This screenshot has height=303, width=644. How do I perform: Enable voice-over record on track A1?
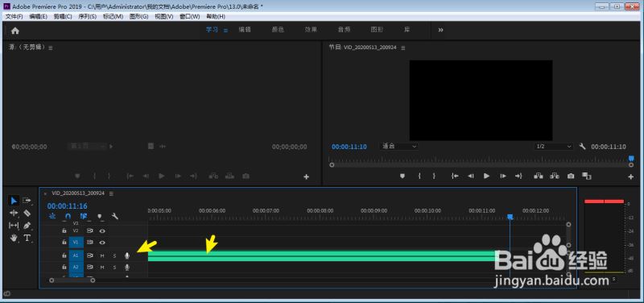tap(127, 255)
